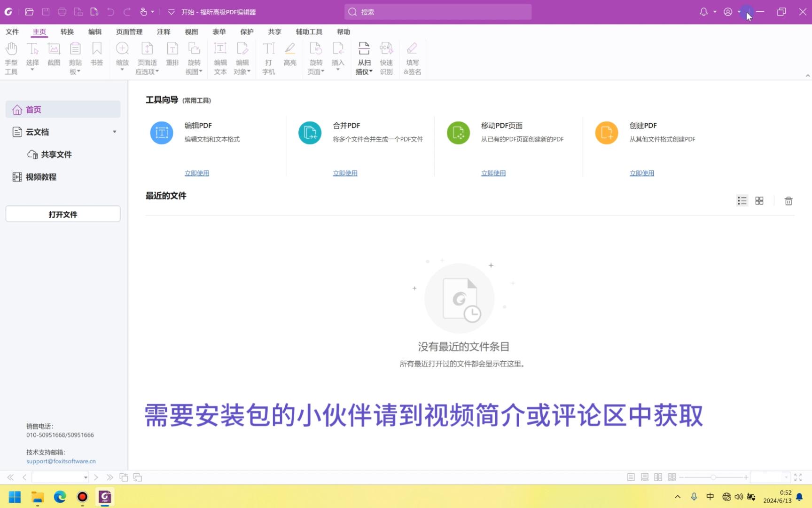Click From Scanner (从扫描仪) icon
This screenshot has width=812, height=508.
364,49
